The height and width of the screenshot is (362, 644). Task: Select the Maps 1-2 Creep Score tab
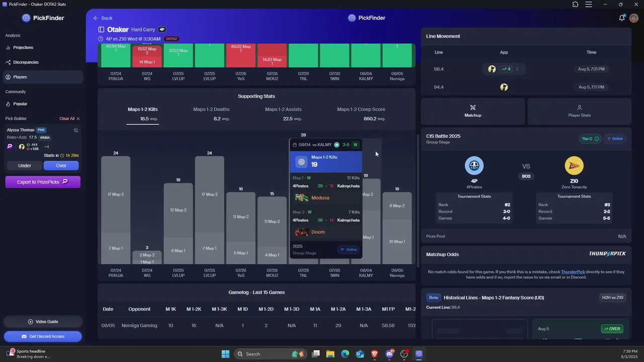tap(361, 114)
